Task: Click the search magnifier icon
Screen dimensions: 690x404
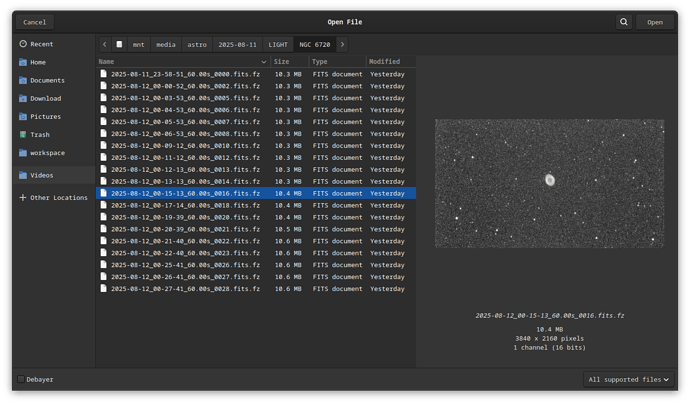Action: pos(624,22)
